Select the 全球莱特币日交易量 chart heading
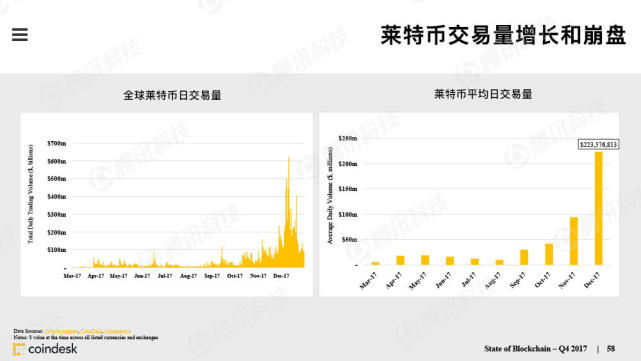 tap(173, 96)
